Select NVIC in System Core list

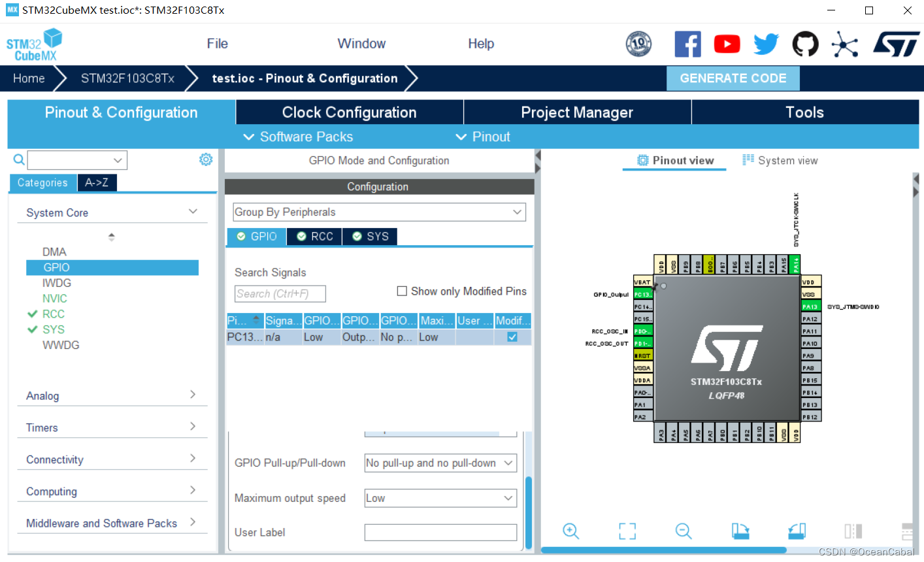point(55,298)
